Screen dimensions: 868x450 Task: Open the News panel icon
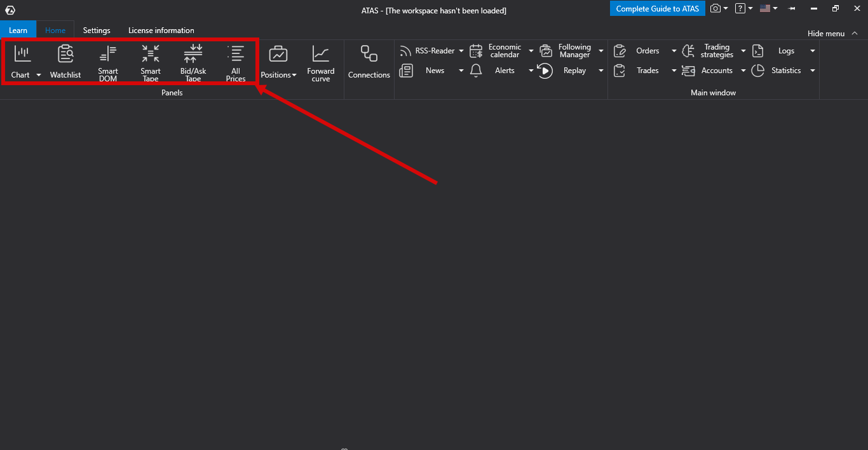click(x=405, y=71)
